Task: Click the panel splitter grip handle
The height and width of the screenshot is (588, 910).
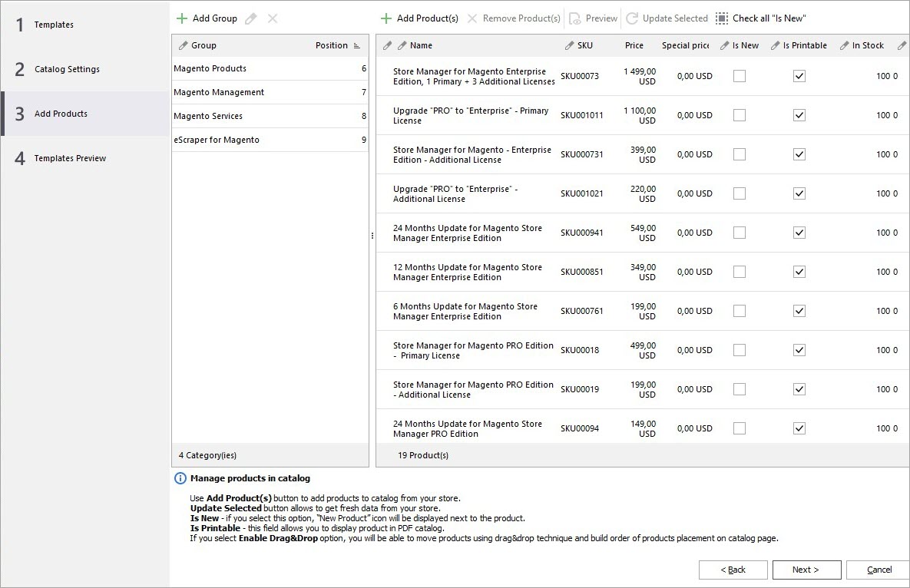Action: click(372, 236)
